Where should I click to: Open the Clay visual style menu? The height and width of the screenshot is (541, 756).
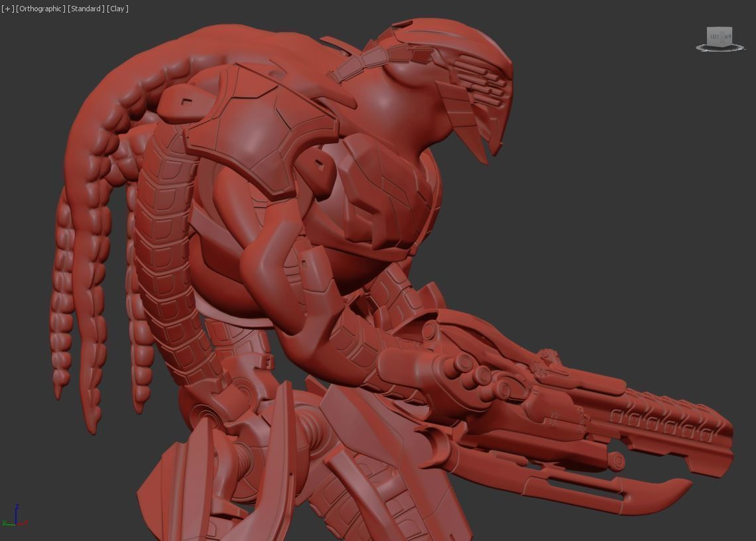[x=117, y=9]
